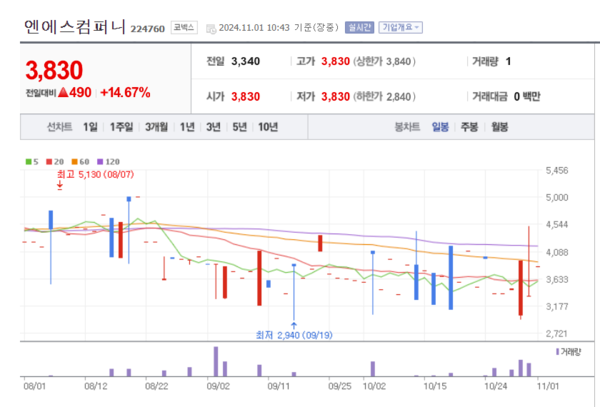The height and width of the screenshot is (407, 600).
Task: Click the red up-triangle beside 490
Action: click(63, 92)
